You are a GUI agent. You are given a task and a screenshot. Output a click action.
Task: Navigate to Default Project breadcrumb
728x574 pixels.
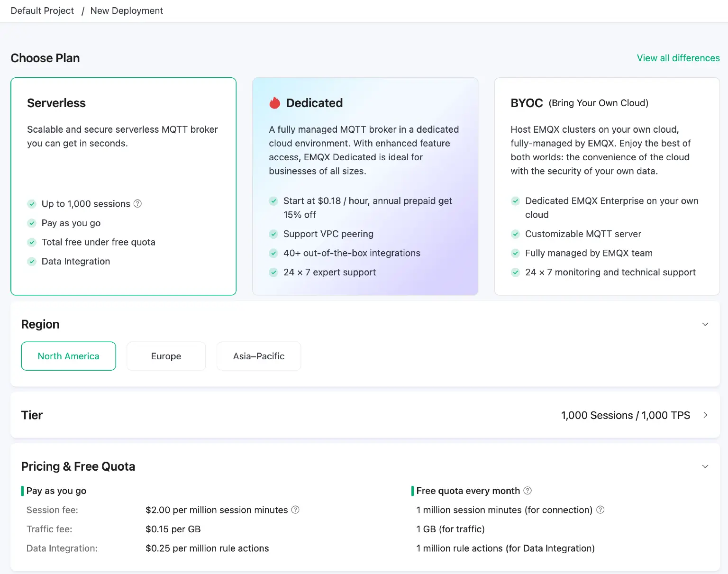42,10
